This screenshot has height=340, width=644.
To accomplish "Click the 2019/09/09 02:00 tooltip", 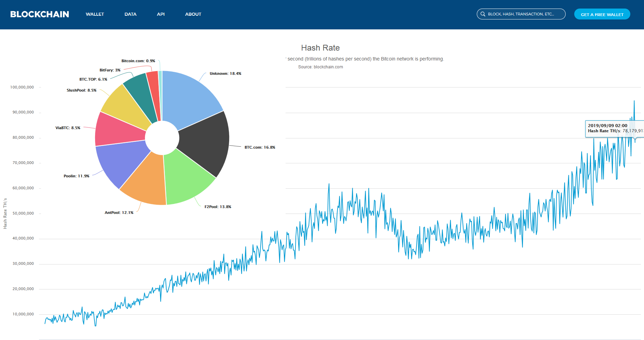I will 615,128.
